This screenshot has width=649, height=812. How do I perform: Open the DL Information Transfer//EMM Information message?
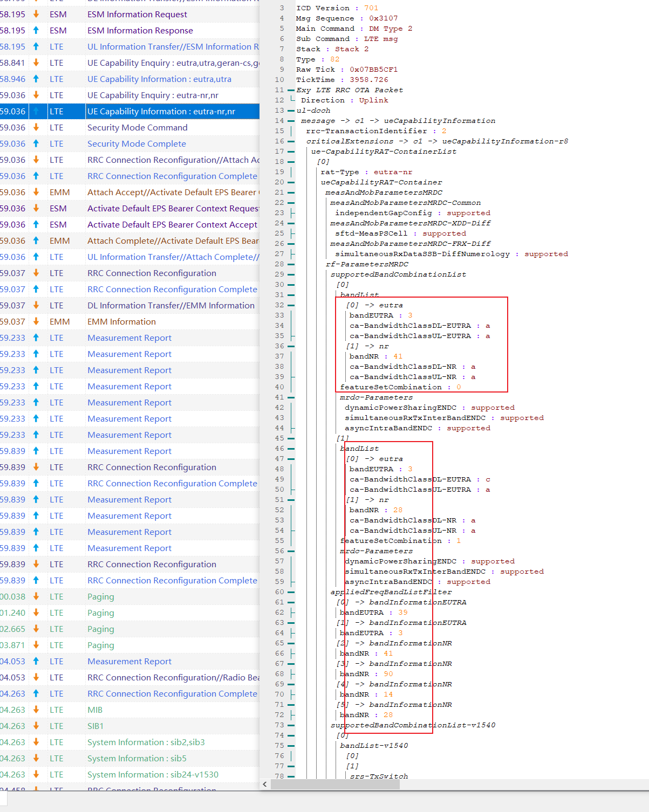(x=170, y=305)
